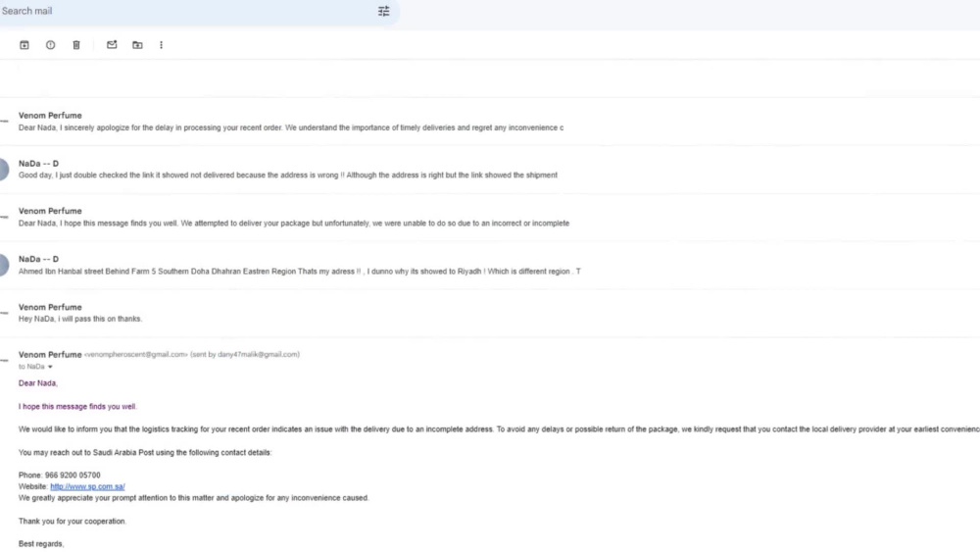Click the 'Dear Nada,' greeting in open email
This screenshot has height=552, width=980.
(x=37, y=383)
